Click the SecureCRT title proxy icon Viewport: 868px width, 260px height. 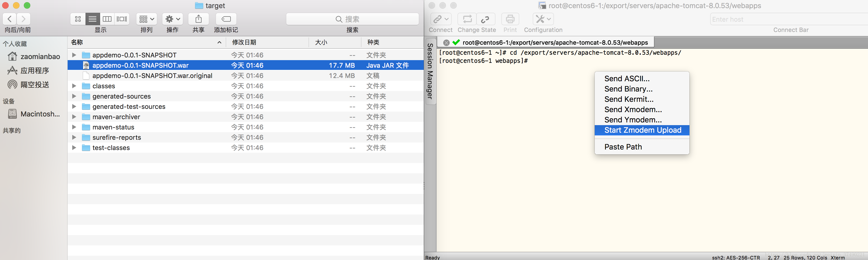point(542,6)
